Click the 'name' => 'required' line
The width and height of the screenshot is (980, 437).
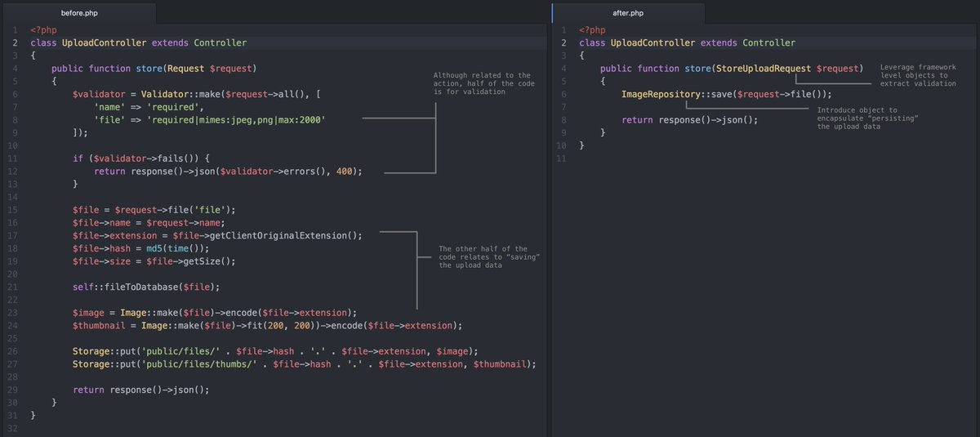147,107
